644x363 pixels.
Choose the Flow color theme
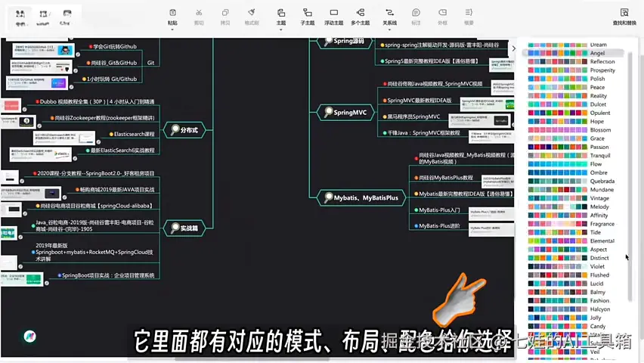tap(565, 164)
